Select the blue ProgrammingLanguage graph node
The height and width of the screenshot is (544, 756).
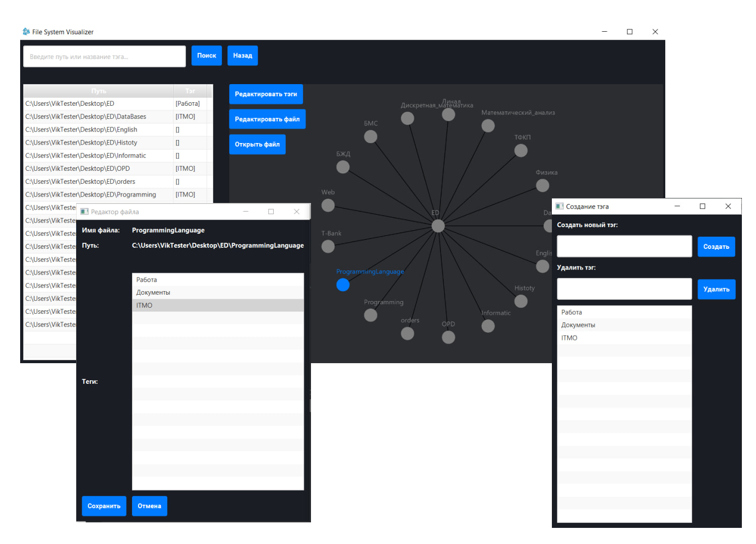(x=343, y=285)
